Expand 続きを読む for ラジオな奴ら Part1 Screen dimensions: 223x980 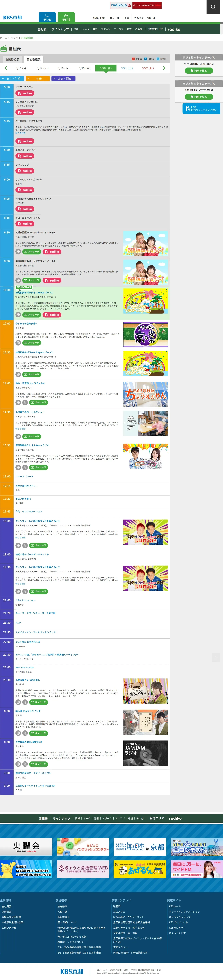tap(21, 538)
